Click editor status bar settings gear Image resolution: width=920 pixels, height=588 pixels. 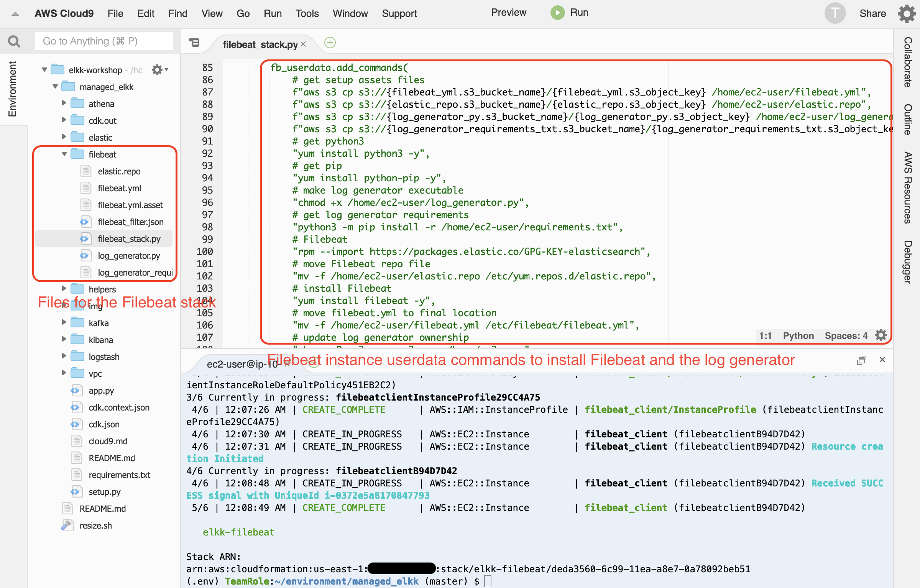click(x=881, y=335)
